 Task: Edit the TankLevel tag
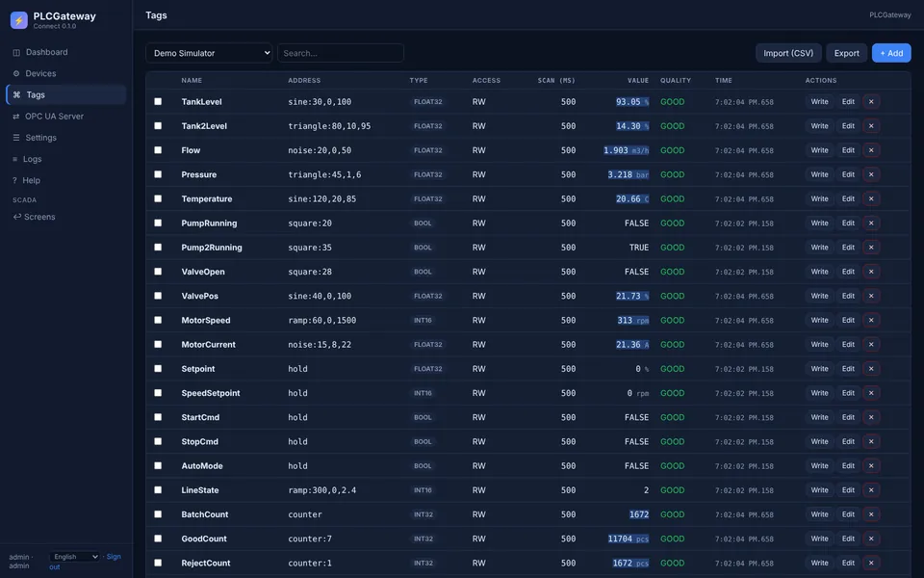pyautogui.click(x=848, y=101)
